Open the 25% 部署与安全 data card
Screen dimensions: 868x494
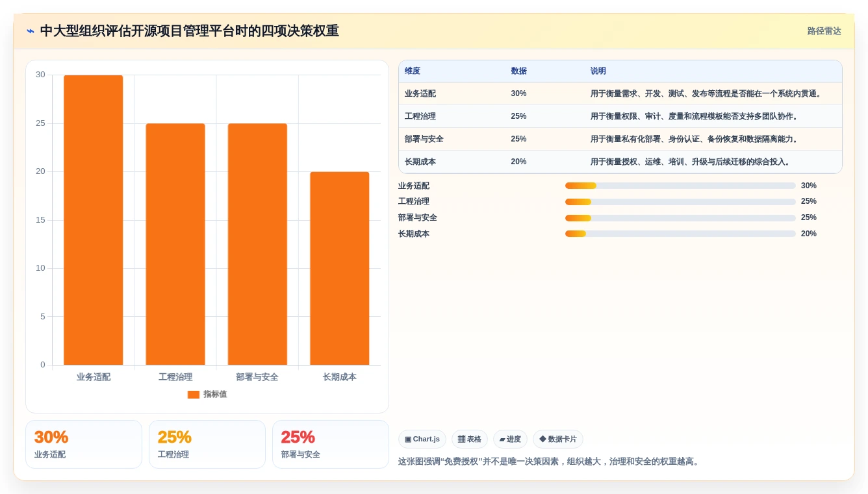pos(331,444)
